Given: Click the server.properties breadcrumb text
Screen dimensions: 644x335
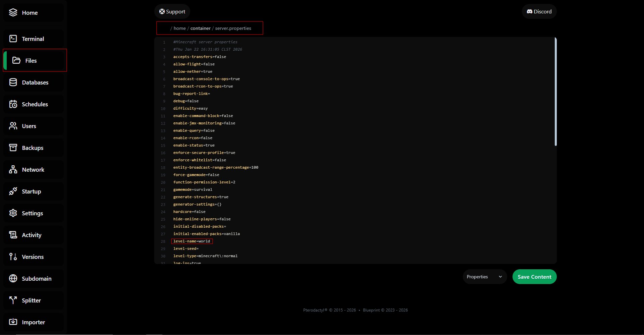Looking at the screenshot, I should point(233,28).
